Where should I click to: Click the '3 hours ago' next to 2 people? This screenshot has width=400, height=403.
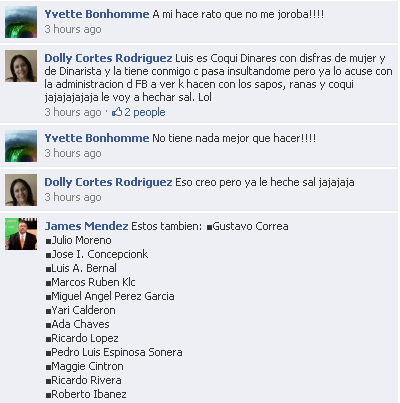73,112
